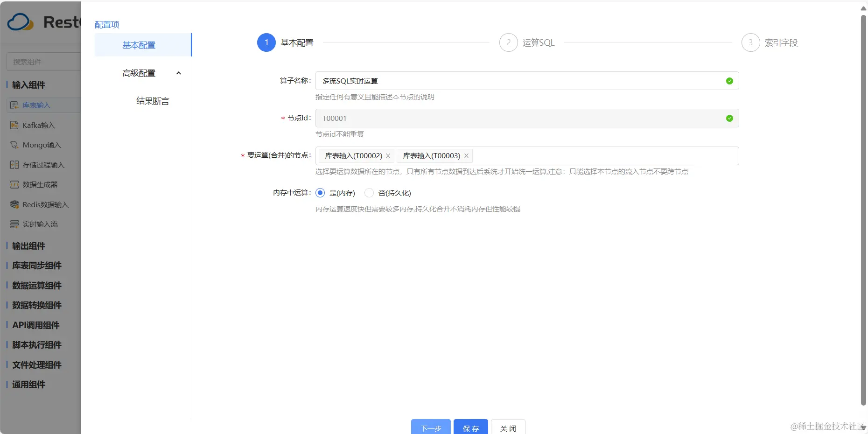
Task: Focus the 搜索组件 search box
Action: click(44, 62)
